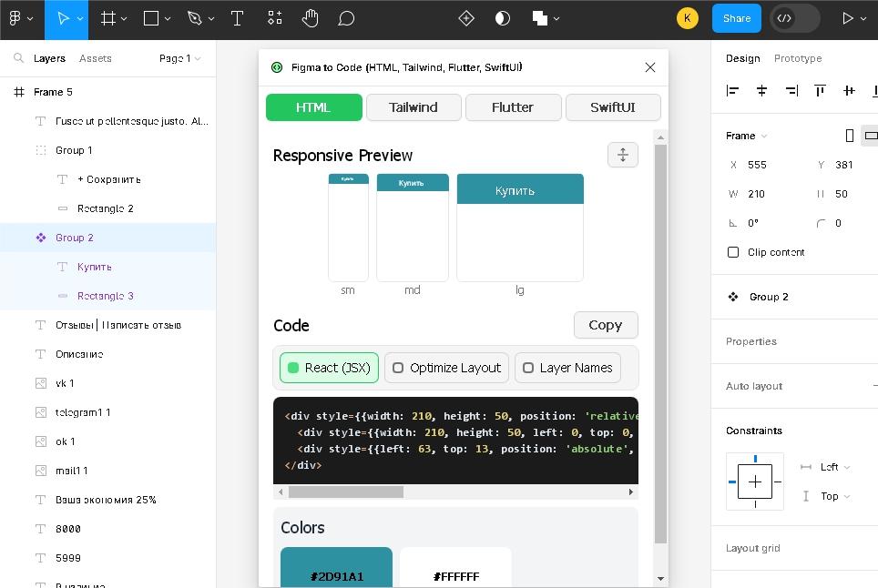Select the Comment tool
The height and width of the screenshot is (588, 878).
tap(346, 18)
